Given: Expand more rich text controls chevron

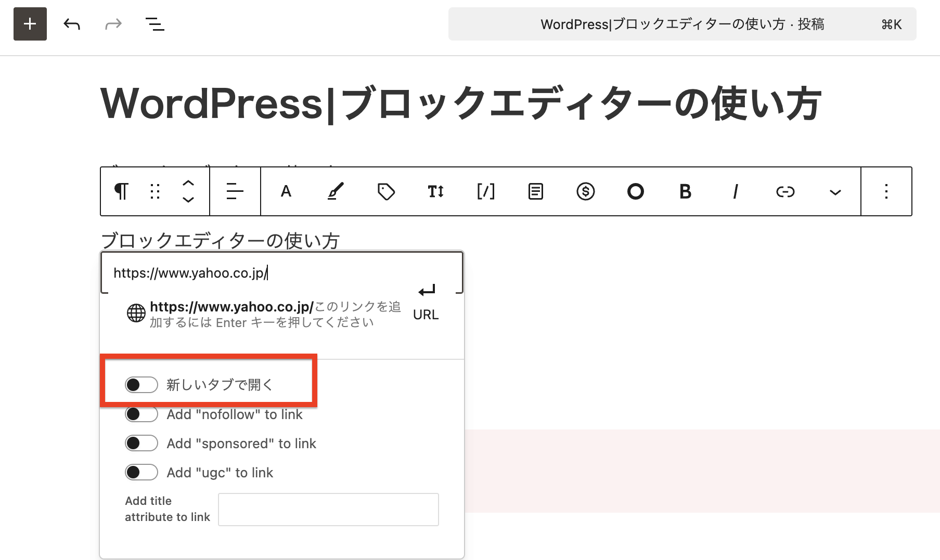Looking at the screenshot, I should point(835,191).
